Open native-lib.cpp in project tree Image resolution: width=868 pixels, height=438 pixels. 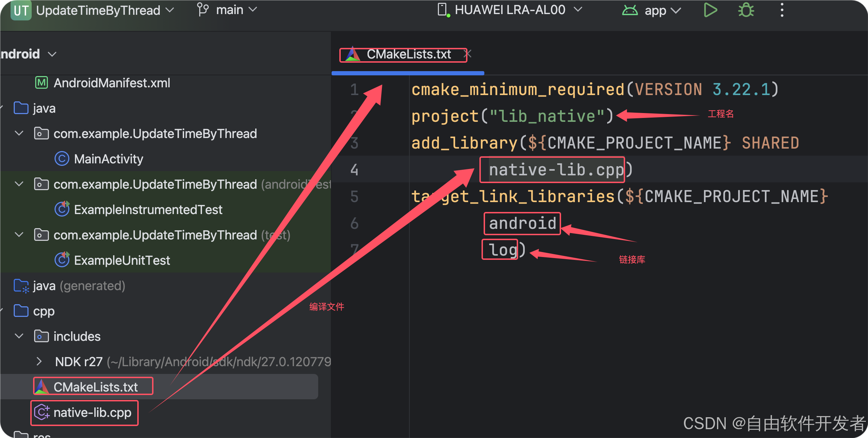(x=92, y=413)
